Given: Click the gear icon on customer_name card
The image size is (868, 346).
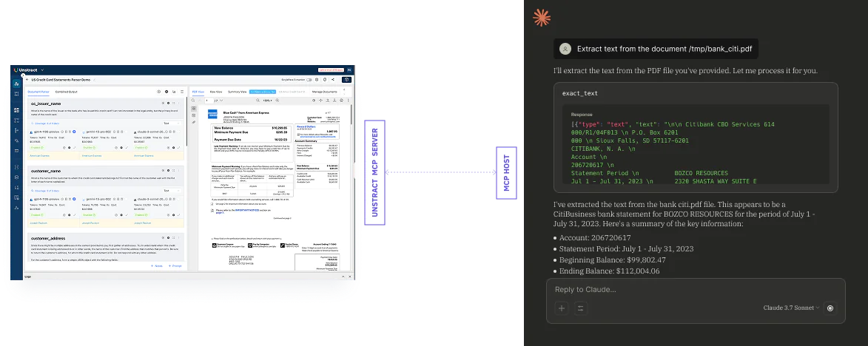Looking at the screenshot, I should tap(168, 170).
